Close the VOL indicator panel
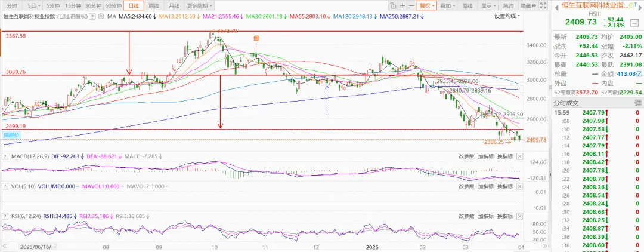 coord(519,186)
